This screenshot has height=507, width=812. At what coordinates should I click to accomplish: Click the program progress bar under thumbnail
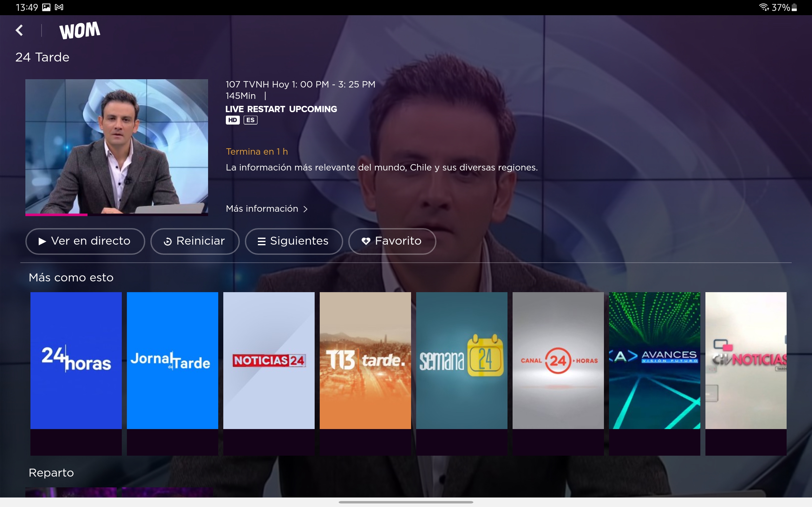click(x=116, y=215)
